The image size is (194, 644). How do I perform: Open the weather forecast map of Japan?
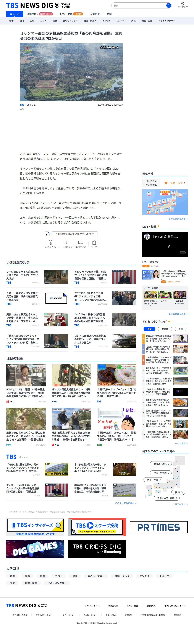165,202
